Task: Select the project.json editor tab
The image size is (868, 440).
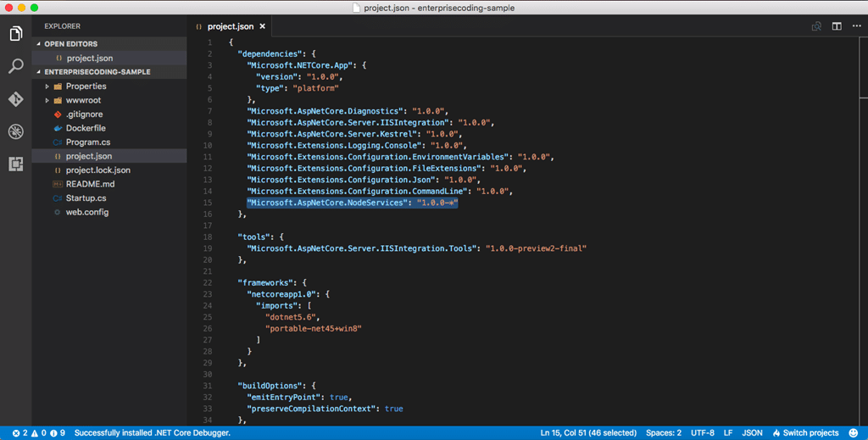Action: click(230, 26)
